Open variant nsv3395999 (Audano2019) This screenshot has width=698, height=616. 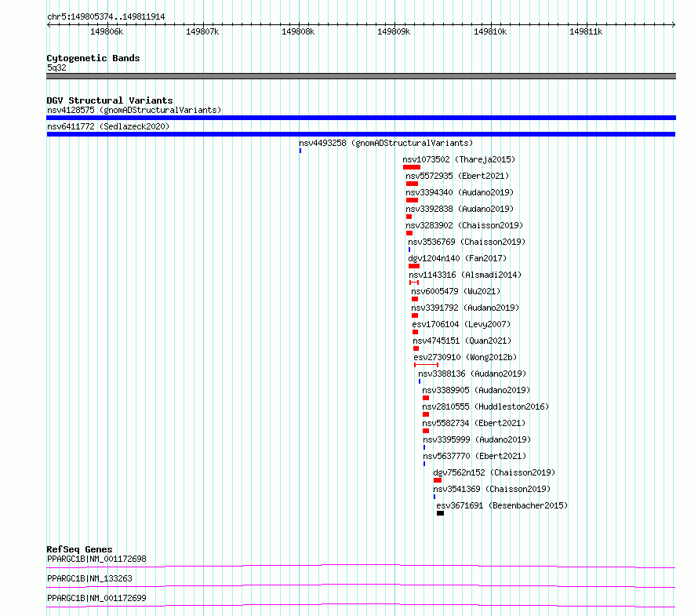click(477, 439)
